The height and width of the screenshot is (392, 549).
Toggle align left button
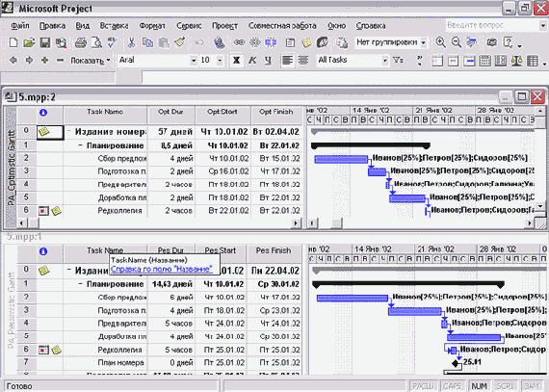click(x=287, y=61)
